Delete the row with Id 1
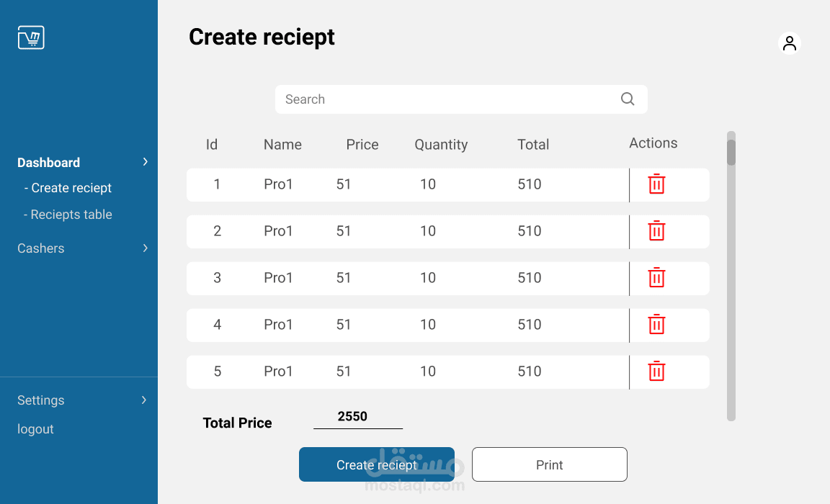Screen dimensions: 830x504 tap(656, 184)
